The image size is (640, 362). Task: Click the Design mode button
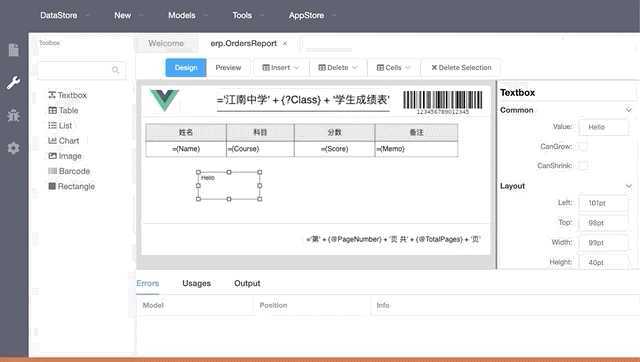[186, 68]
